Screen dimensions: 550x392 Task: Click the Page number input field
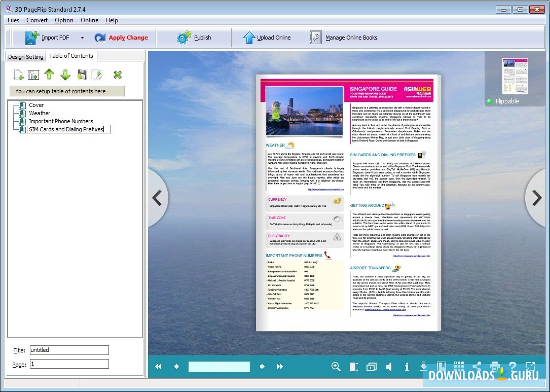pyautogui.click(x=69, y=364)
